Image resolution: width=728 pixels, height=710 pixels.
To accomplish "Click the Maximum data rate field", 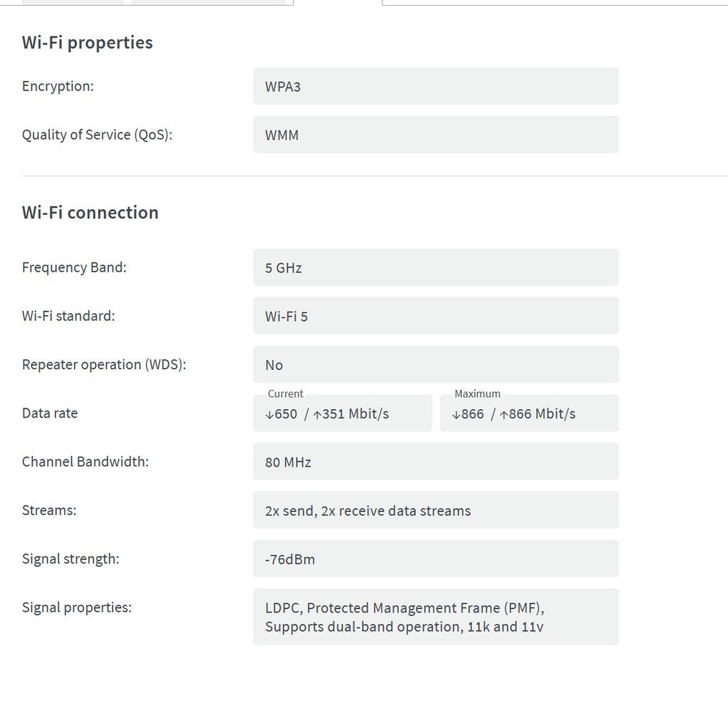I will coord(529,413).
